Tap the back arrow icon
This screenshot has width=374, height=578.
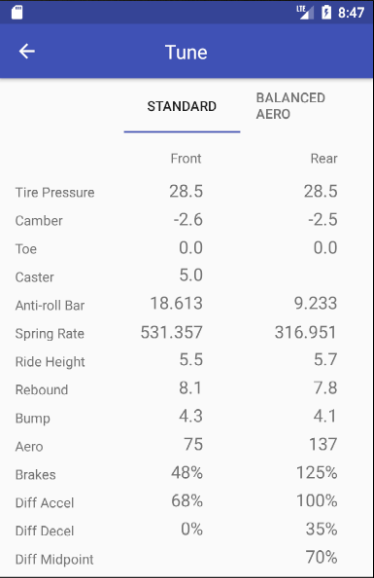(x=27, y=51)
